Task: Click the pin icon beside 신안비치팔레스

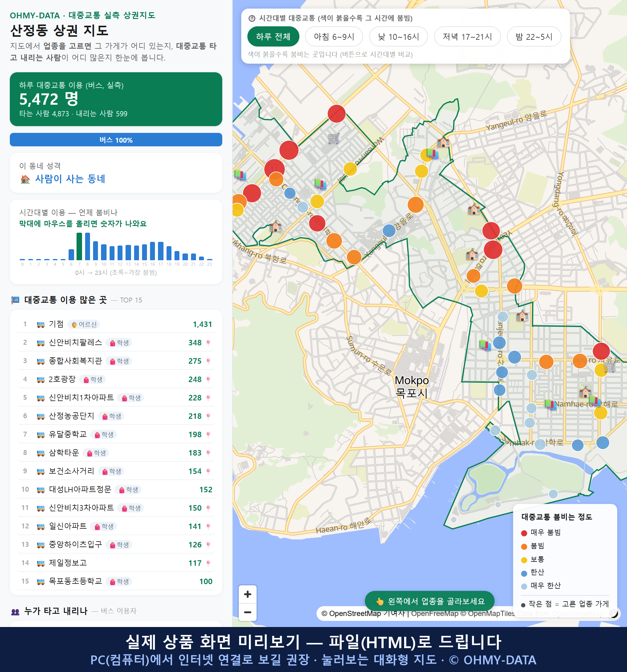Action: [x=208, y=343]
